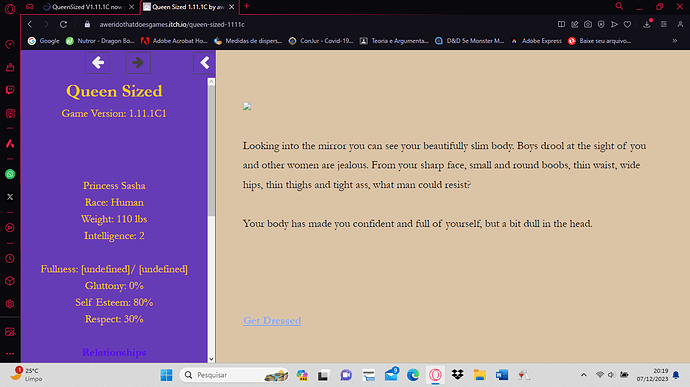Open Dropbox from the taskbar

[458, 375]
